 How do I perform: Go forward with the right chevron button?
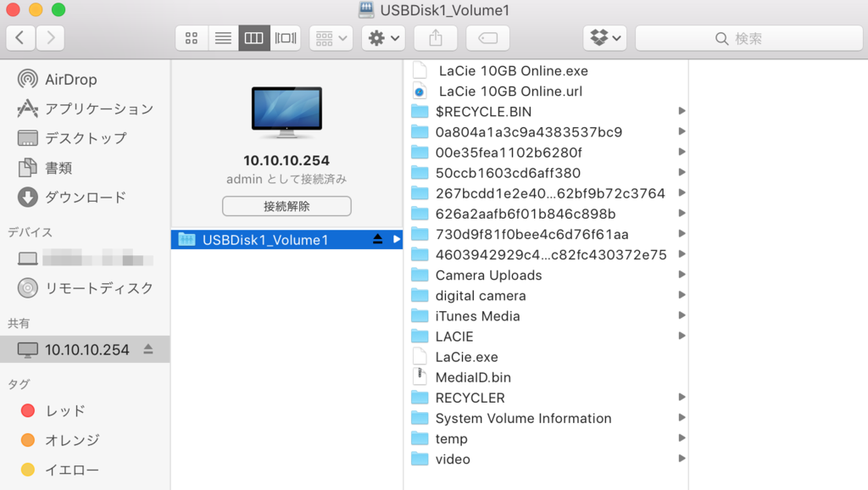[x=50, y=37]
